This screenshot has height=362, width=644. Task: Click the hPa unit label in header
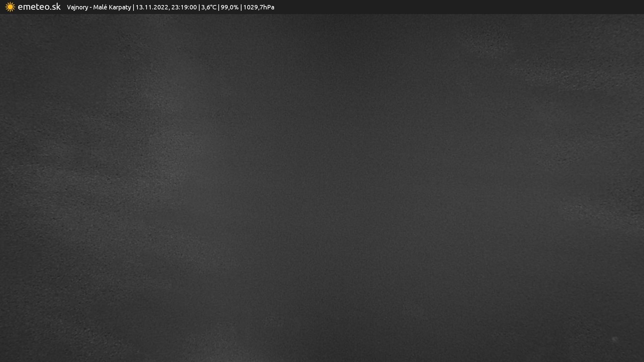269,7
